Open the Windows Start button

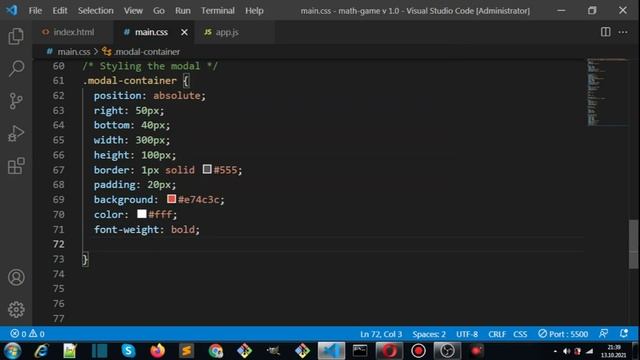[x=13, y=351]
